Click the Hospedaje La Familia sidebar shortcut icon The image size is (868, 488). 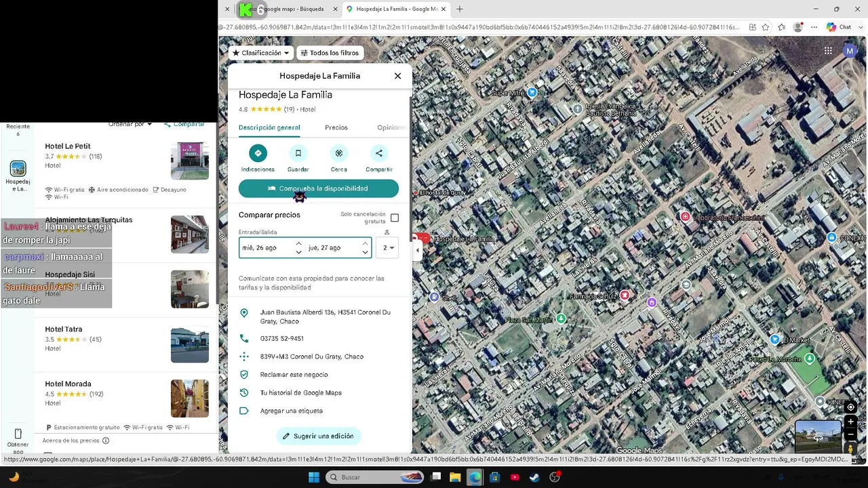(18, 169)
